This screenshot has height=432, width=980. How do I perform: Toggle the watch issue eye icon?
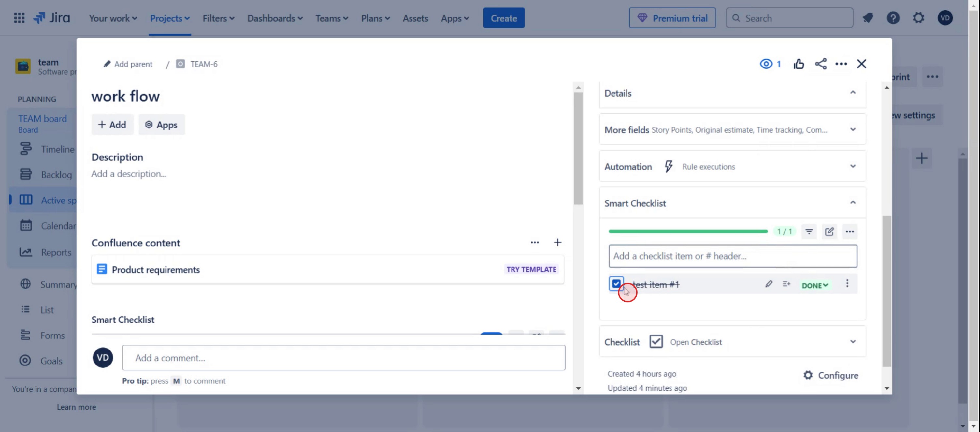[766, 64]
